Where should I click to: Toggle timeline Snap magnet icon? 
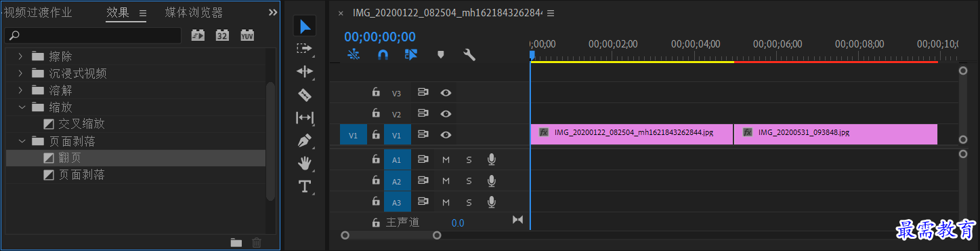[383, 55]
